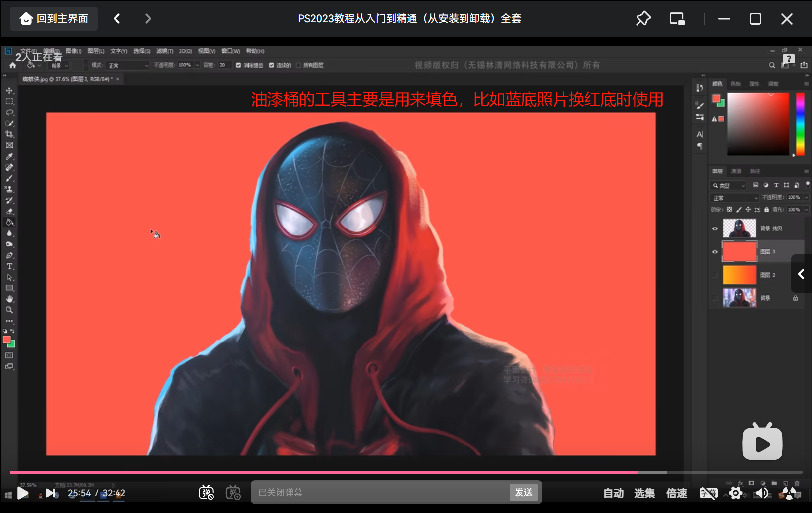
Task: Click the Photoshop search magnifier icon
Action: [x=772, y=65]
